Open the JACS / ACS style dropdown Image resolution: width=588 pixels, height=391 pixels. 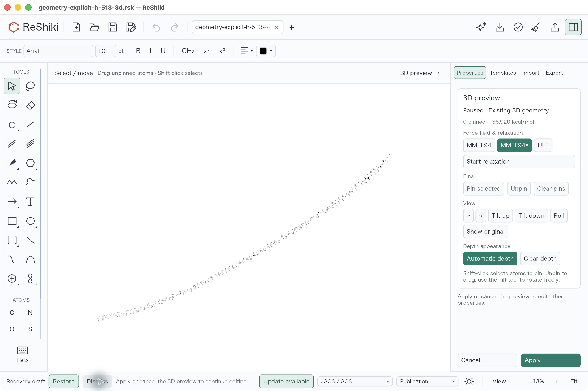tap(355, 381)
